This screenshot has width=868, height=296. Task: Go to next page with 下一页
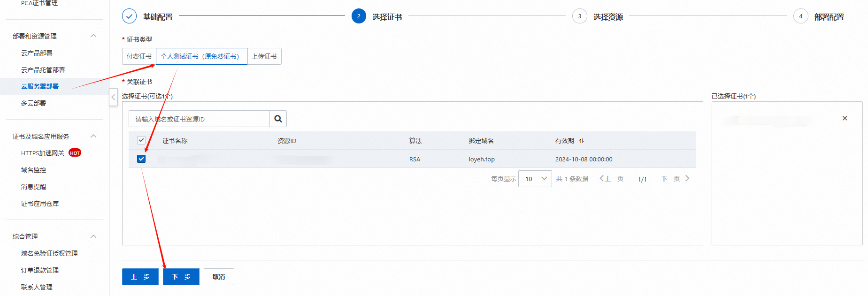pos(675,179)
